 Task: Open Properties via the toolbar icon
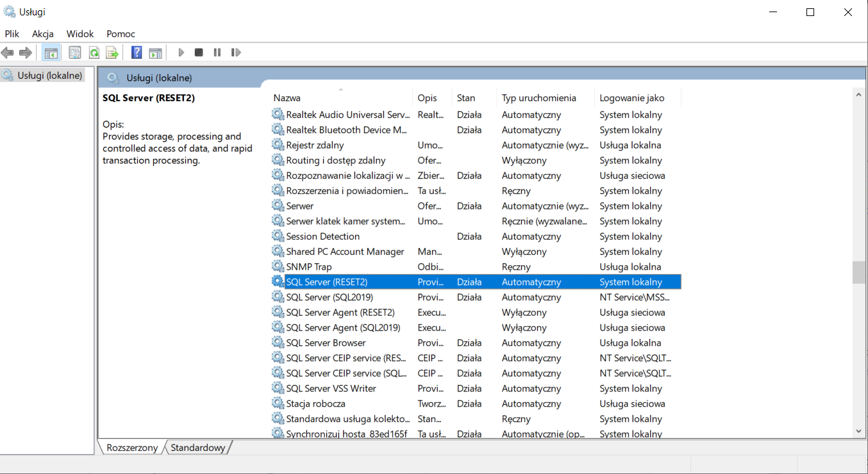pyautogui.click(x=75, y=53)
